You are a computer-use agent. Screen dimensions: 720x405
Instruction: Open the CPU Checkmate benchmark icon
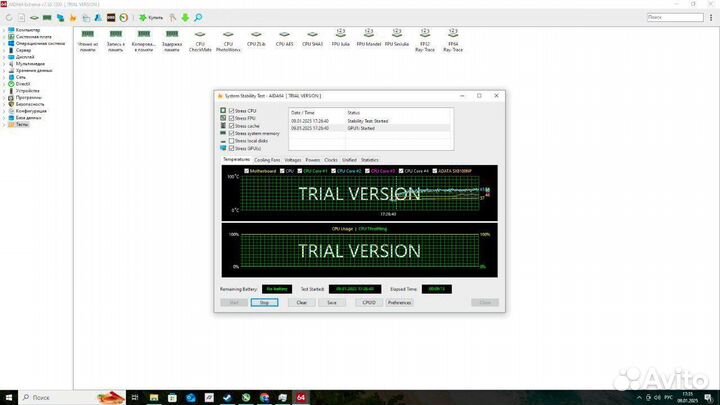coord(200,37)
